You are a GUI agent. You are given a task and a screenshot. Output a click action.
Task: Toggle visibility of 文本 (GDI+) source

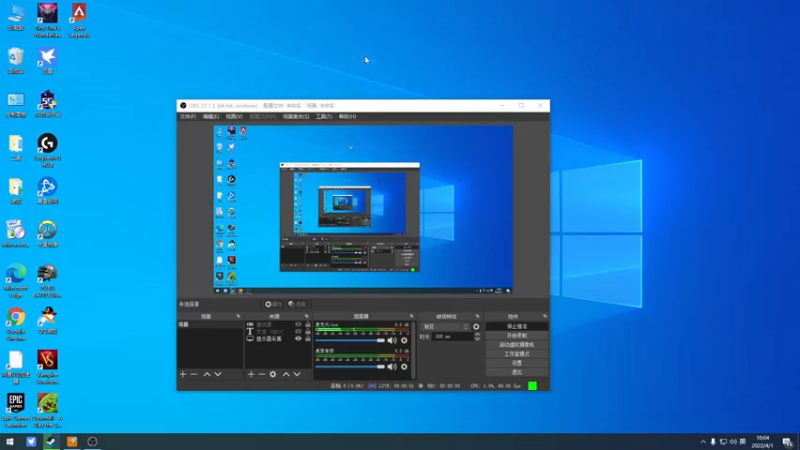pyautogui.click(x=298, y=332)
